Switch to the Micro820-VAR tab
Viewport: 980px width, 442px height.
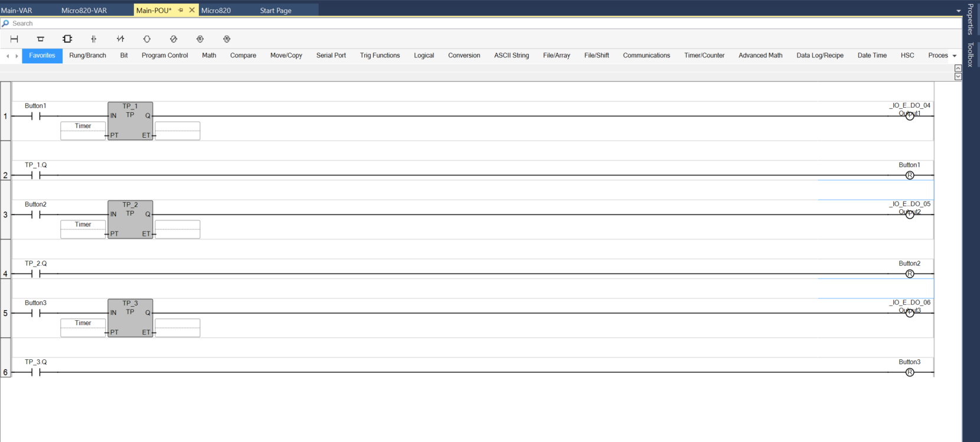[x=84, y=11]
